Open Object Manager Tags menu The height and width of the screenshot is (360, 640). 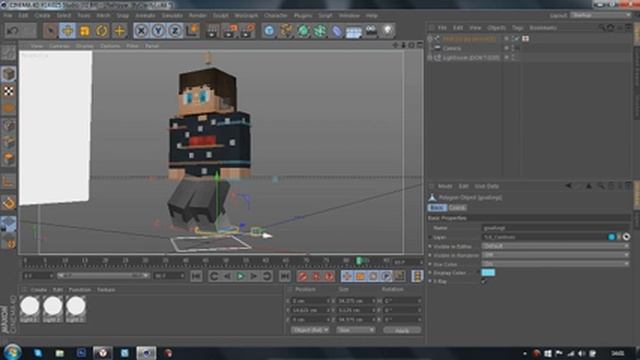pos(518,28)
